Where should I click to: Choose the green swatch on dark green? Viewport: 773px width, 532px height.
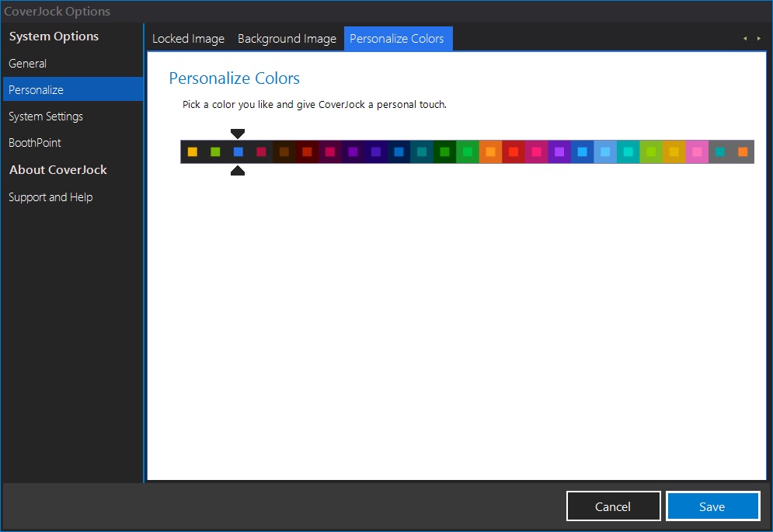point(444,152)
